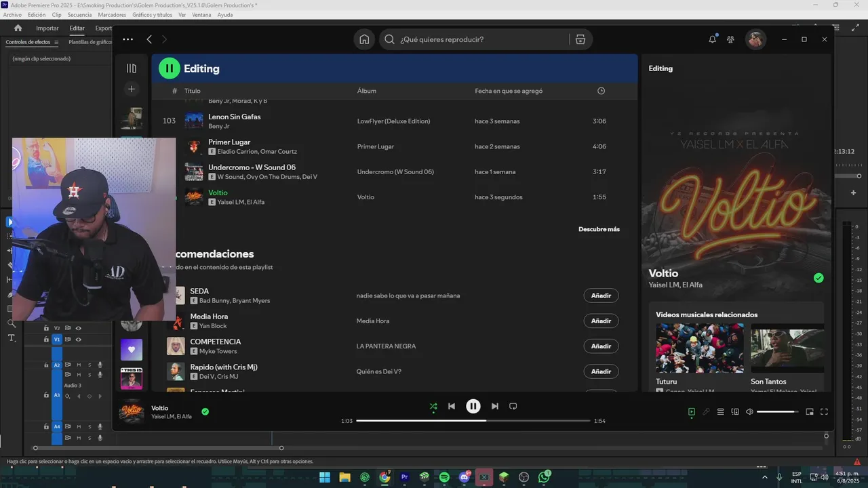Add COMPETENCIA to the playlist
Image resolution: width=868 pixels, height=488 pixels.
[601, 346]
